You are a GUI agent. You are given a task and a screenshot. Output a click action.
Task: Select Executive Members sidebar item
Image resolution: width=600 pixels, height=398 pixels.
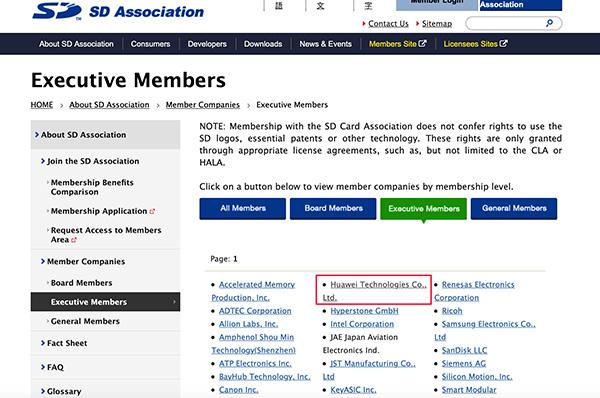[105, 302]
